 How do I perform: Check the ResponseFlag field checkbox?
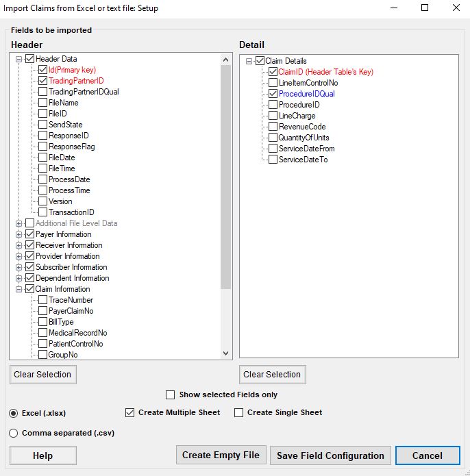point(42,146)
